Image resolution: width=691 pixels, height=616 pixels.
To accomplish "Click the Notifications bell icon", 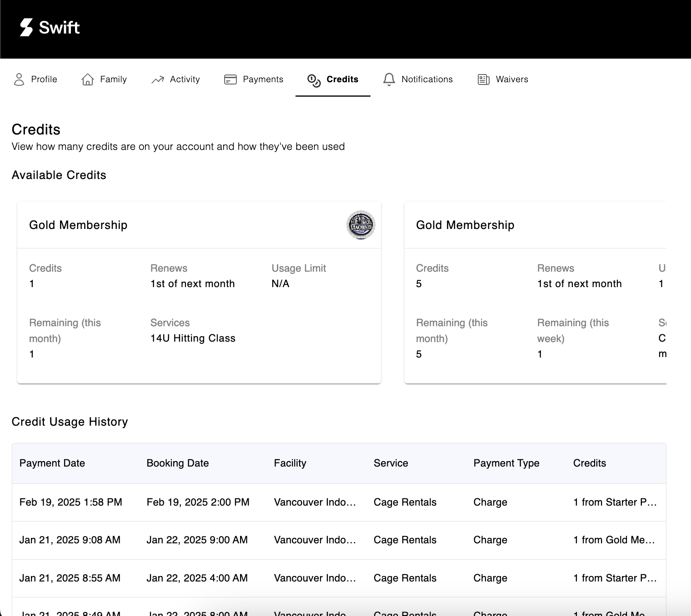I will pos(389,79).
